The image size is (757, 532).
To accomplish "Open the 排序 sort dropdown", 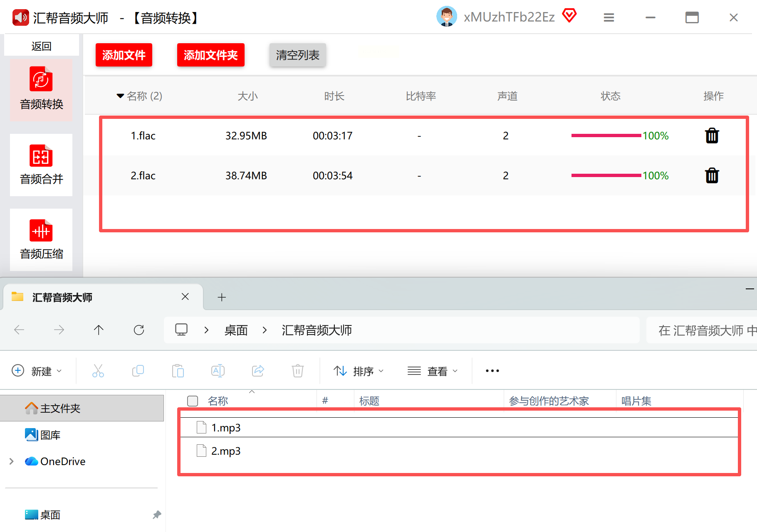I will coord(359,371).
